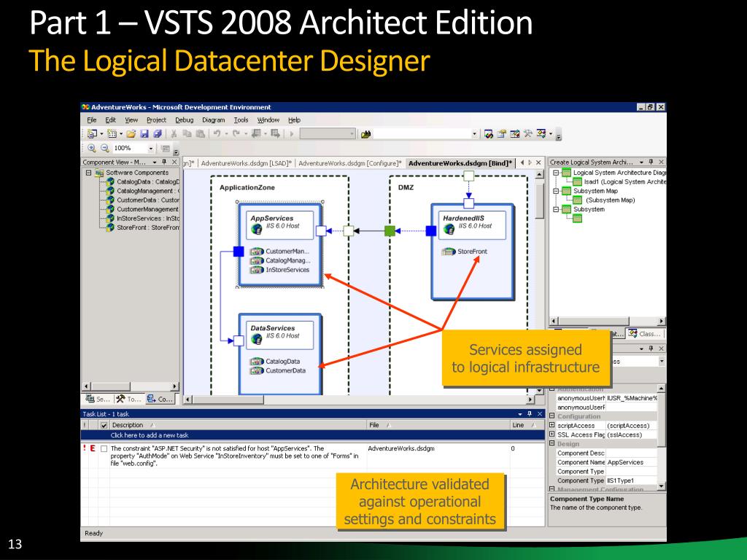
Task: Click the Start debugging play arrow
Action: [x=292, y=134]
